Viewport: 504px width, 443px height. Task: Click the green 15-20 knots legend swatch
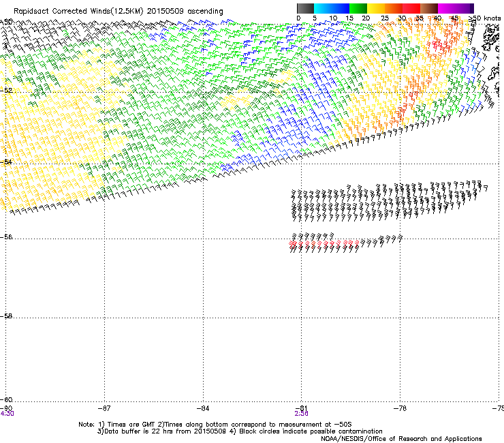358,8
